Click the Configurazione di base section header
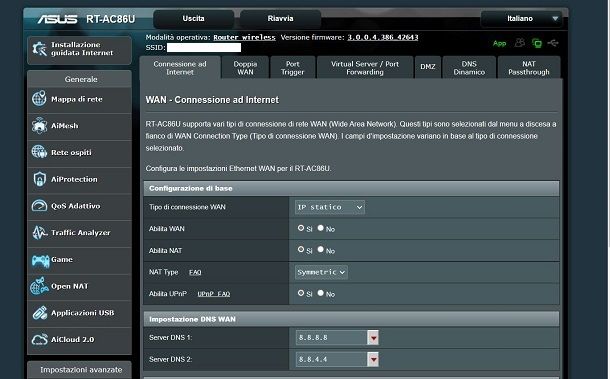Screen dimensions: 610x379 [352, 188]
